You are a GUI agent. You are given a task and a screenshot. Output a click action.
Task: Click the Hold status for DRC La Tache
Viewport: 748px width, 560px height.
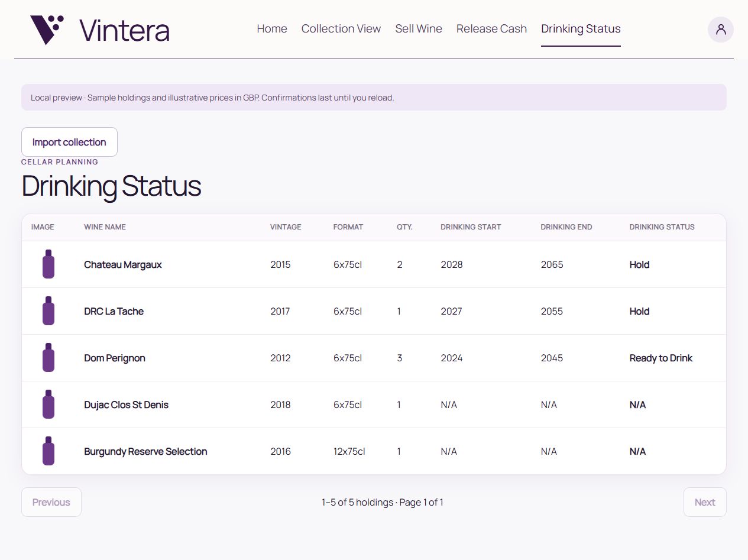[639, 311]
